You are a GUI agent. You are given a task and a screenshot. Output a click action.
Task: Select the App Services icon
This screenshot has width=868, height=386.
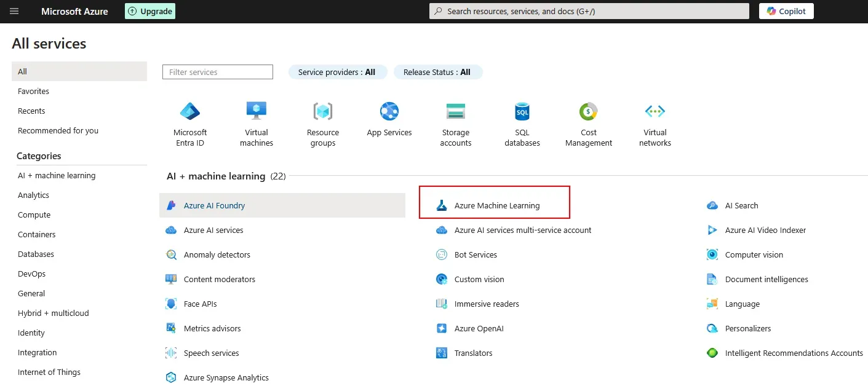tap(389, 117)
